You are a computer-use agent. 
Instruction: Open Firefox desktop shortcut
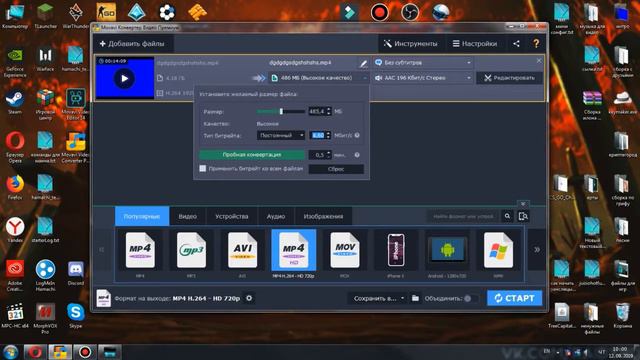pos(15,188)
